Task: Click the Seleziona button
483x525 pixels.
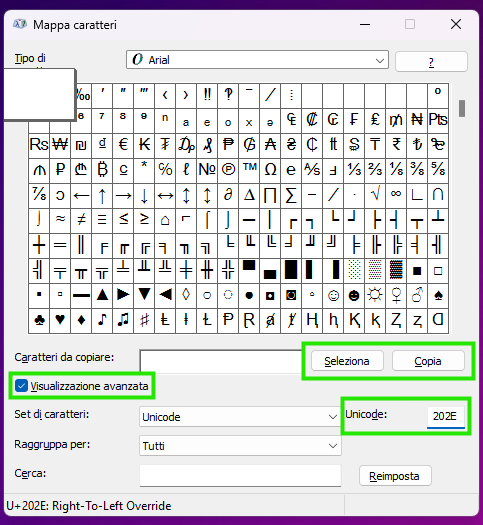Action: click(347, 361)
